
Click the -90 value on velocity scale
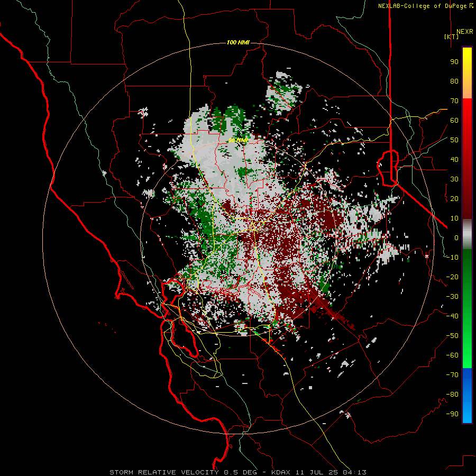452,414
